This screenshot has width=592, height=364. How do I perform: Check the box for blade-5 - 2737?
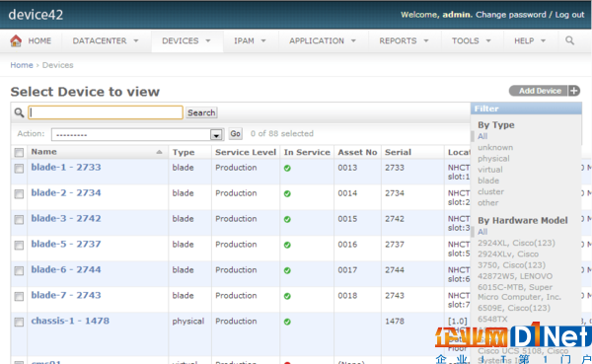[19, 246]
